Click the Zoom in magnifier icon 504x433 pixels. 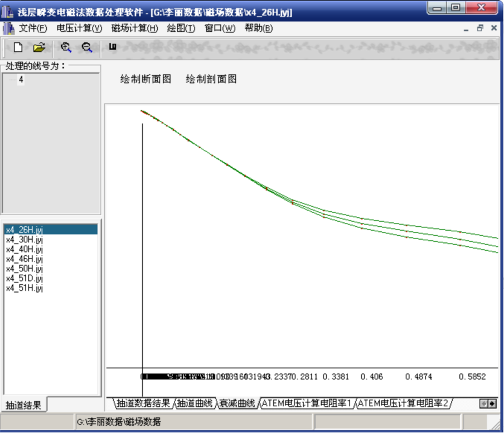coord(66,47)
